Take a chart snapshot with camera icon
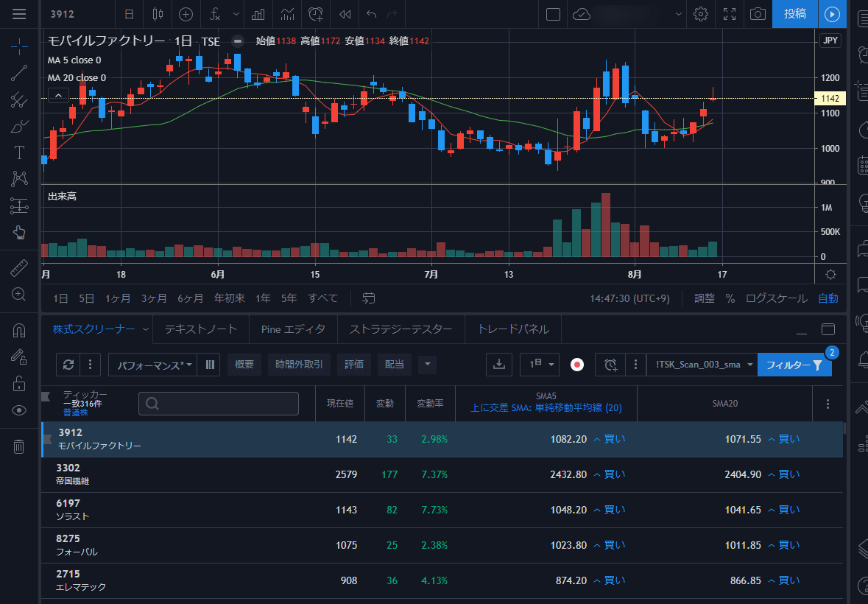Image resolution: width=868 pixels, height=604 pixels. (758, 14)
